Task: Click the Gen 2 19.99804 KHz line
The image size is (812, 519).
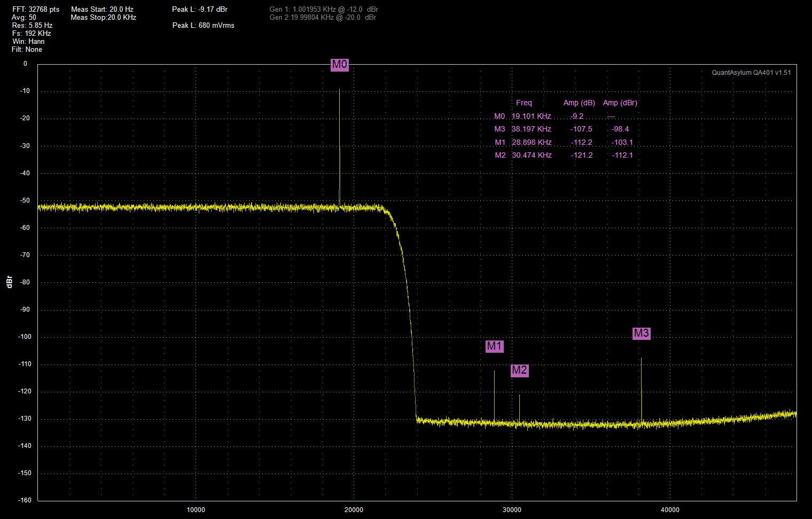Action: [x=323, y=18]
